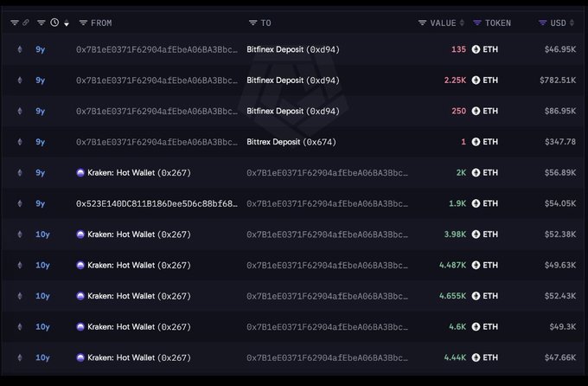Open the TOKEN column filter
Screen dimensions: 588x386
477,23
